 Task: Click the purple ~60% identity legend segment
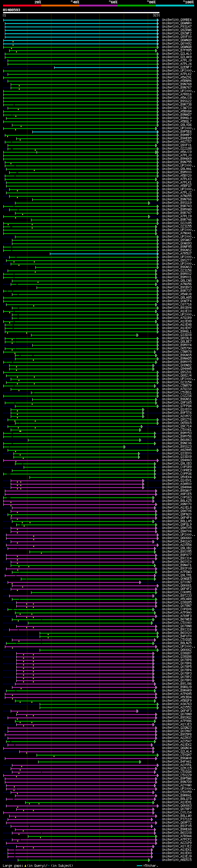99,6
